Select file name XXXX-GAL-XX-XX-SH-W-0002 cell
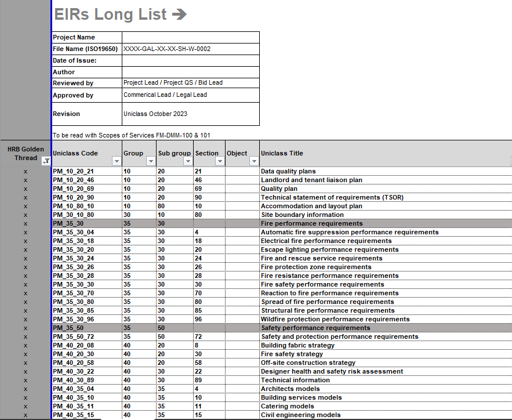 [x=191, y=49]
